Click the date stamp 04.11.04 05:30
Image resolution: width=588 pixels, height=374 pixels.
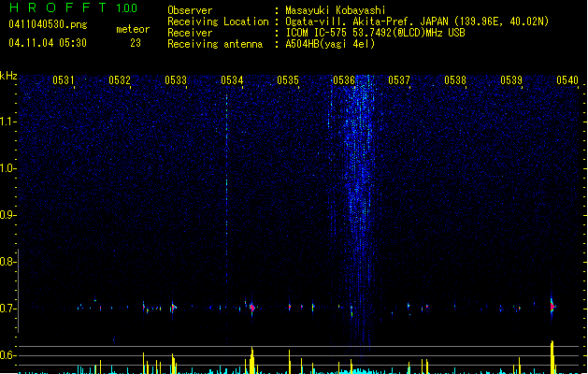pos(48,43)
